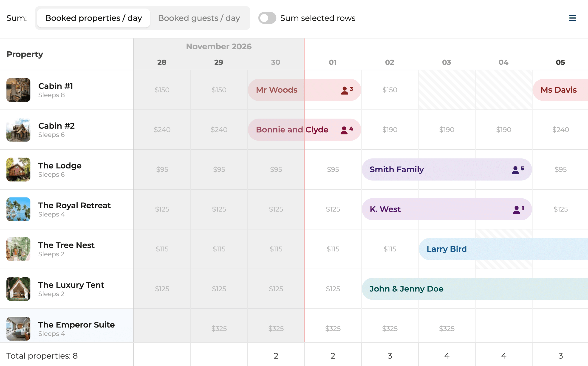Viewport: 588px width, 366px height.
Task: Click date header 05
Action: tap(560, 62)
